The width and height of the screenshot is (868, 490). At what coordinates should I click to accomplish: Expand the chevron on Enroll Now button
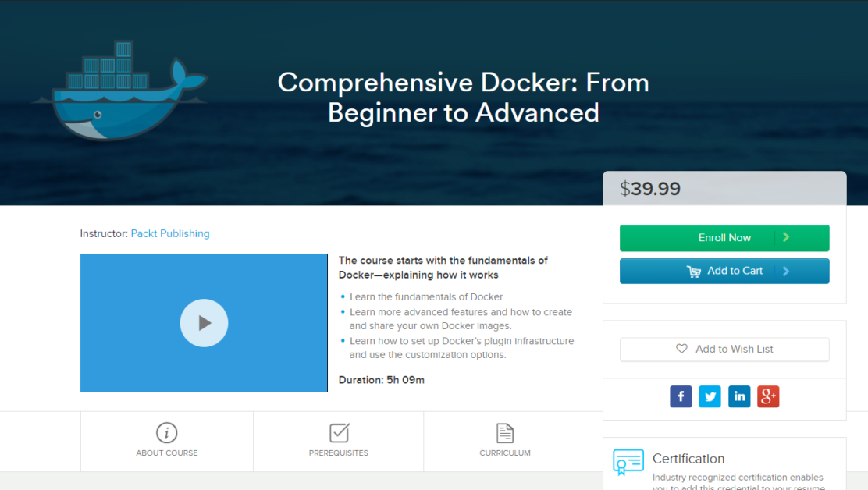coord(786,237)
